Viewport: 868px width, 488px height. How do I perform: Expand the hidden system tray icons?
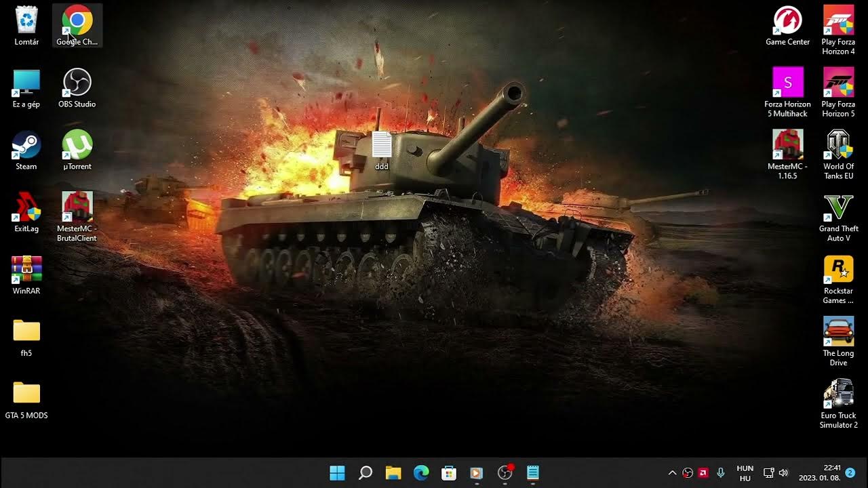point(672,473)
